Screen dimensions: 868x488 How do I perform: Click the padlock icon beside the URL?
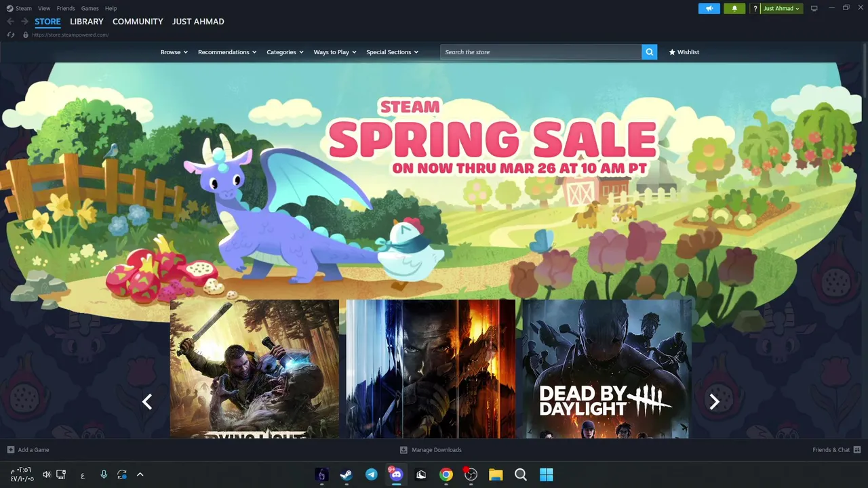click(x=26, y=35)
